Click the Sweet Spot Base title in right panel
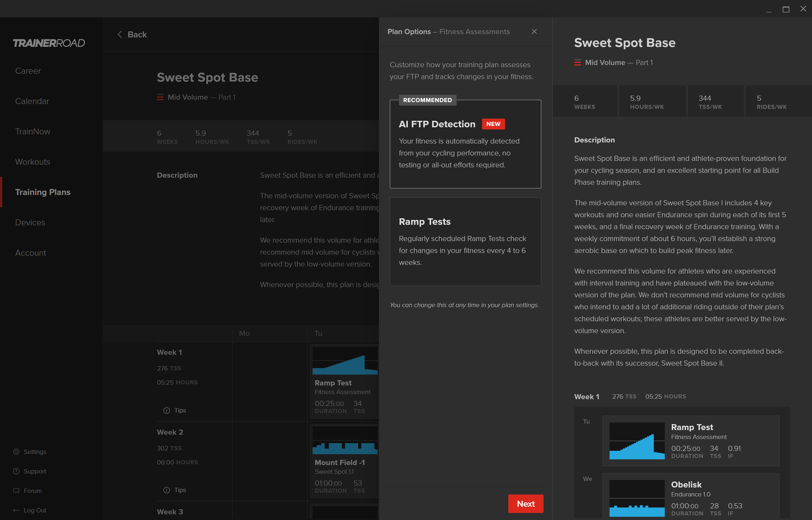Screen dimensions: 812x520 (x=625, y=43)
